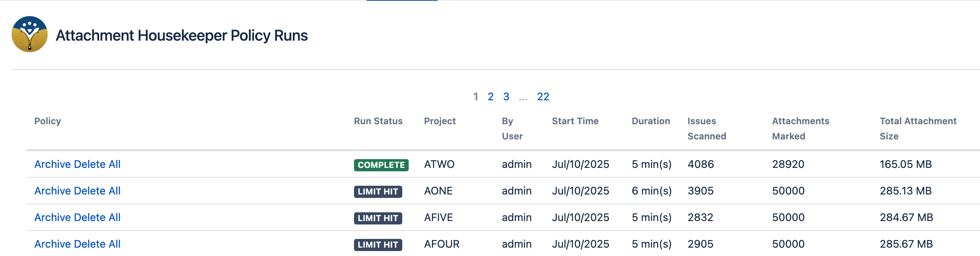This screenshot has height=256, width=980.
Task: Click the Run Status column header
Action: click(378, 121)
